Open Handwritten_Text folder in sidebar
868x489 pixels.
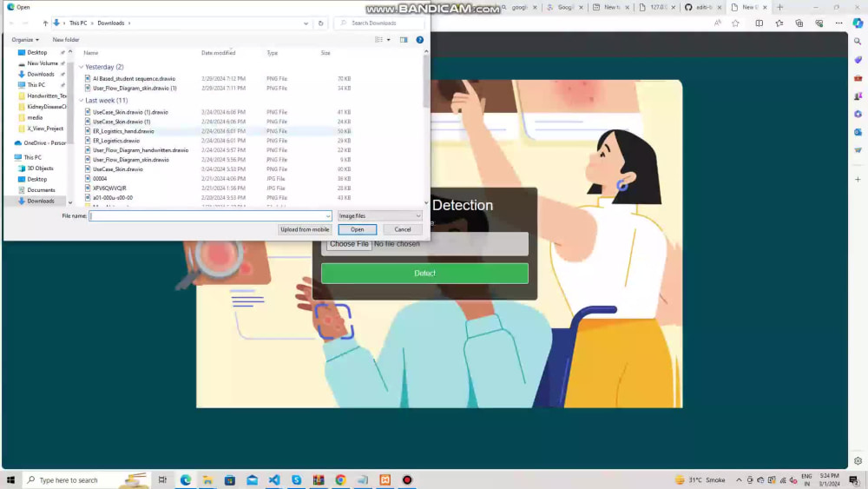[47, 96]
